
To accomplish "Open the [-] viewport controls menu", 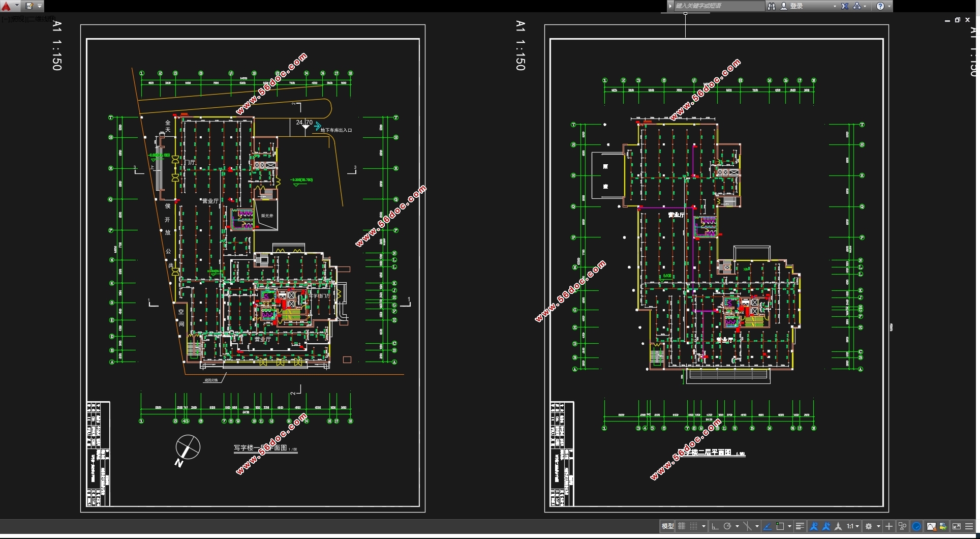I will pyautogui.click(x=6, y=19).
